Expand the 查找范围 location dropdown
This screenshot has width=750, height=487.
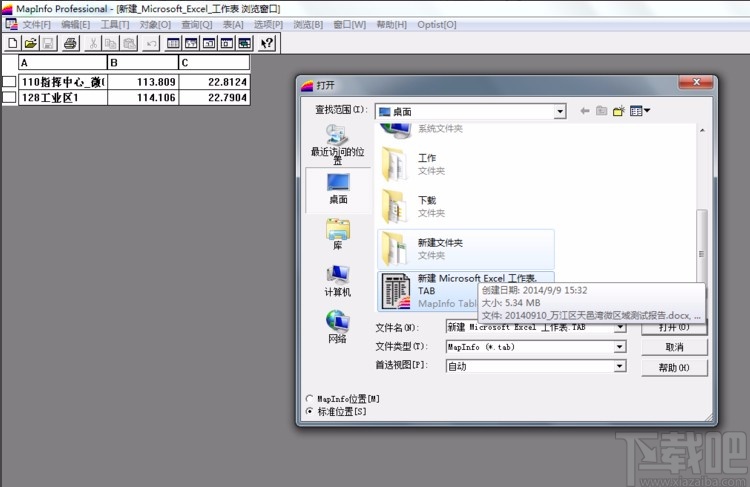point(560,112)
